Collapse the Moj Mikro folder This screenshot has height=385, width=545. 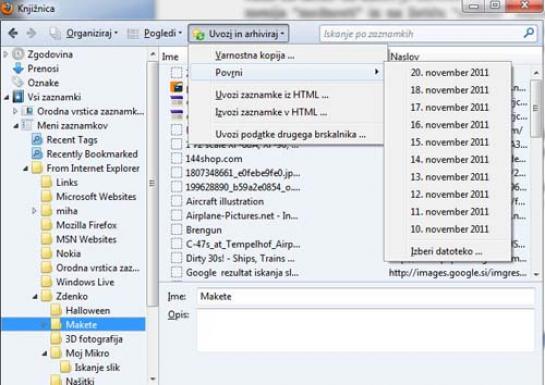click(44, 354)
